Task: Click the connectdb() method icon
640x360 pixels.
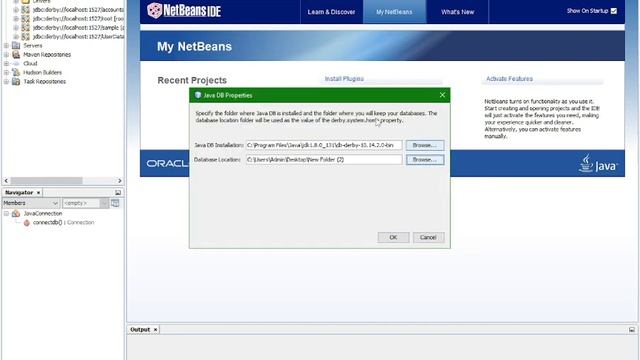Action: click(x=27, y=222)
